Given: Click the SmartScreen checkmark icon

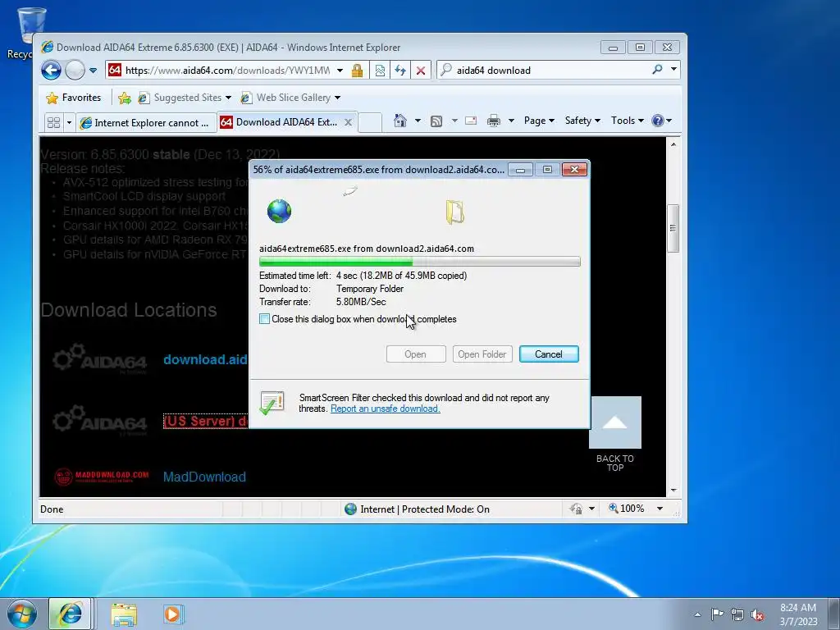Looking at the screenshot, I should [x=272, y=403].
